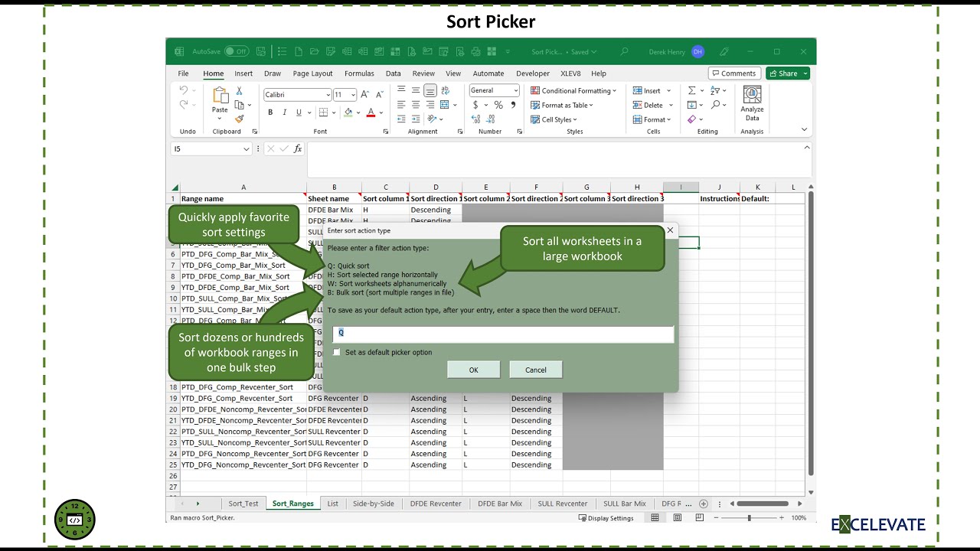Click the Insert cells button
The width and height of the screenshot is (980, 551).
coord(653,90)
